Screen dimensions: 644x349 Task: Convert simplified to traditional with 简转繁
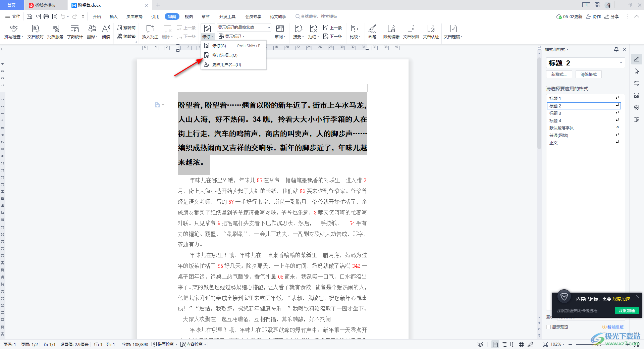coord(126,37)
